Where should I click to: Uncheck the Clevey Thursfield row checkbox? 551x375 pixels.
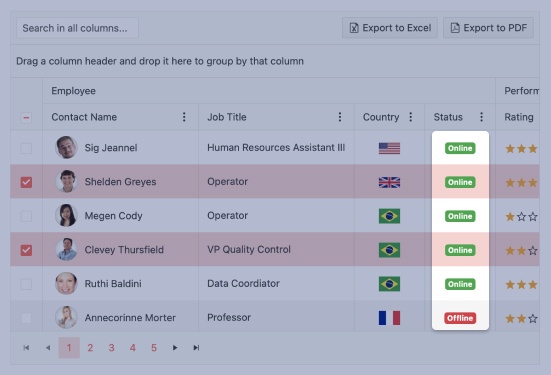(x=26, y=250)
